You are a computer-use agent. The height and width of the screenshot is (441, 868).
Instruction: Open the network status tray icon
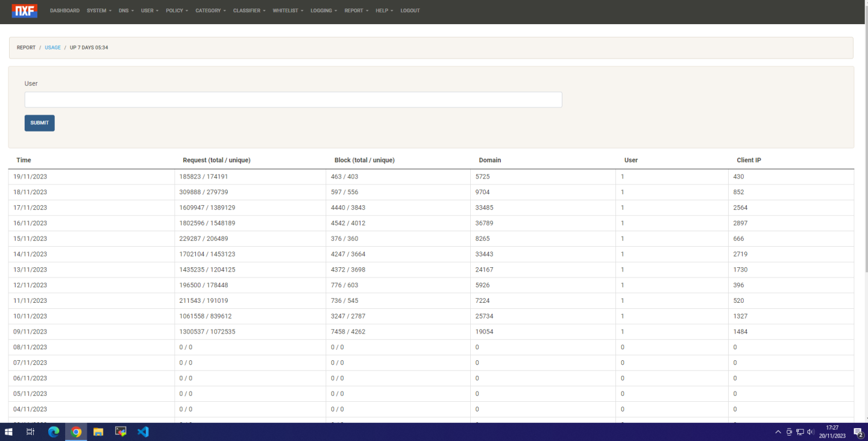pos(800,432)
